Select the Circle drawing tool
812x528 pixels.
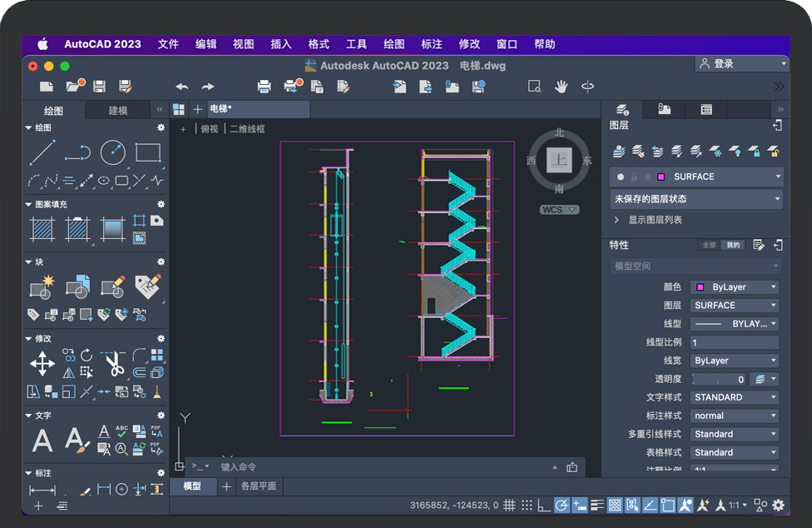tap(112, 152)
